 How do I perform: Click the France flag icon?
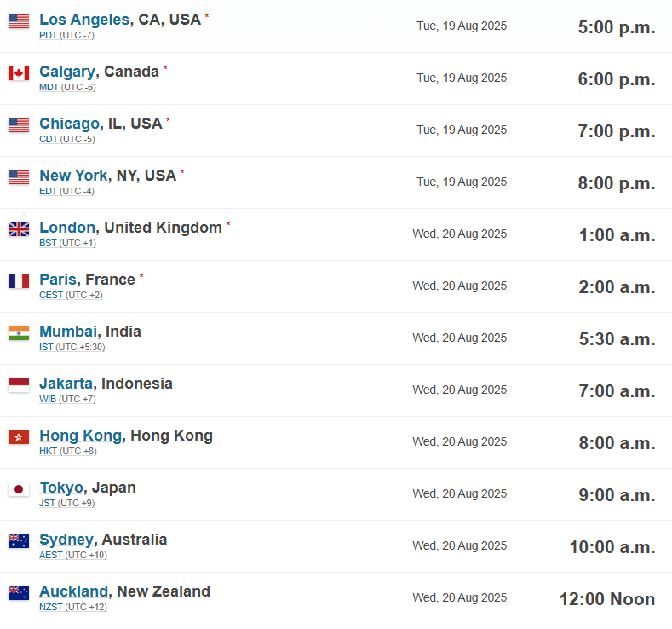pyautogui.click(x=19, y=281)
